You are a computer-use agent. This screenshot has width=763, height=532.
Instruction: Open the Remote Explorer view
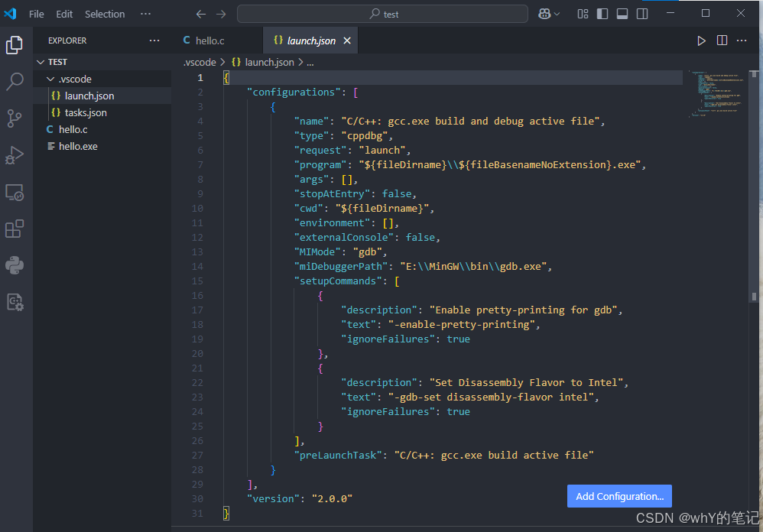pyautogui.click(x=14, y=193)
